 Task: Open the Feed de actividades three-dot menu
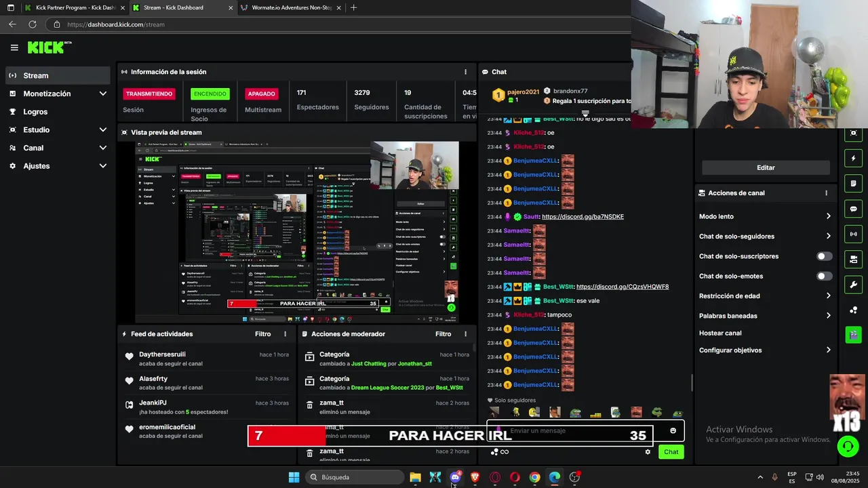[285, 334]
